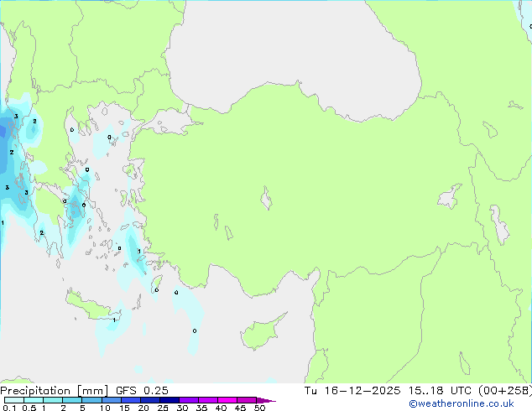Viewport: 532px width, 411px height.
Task: Click the legend value "45"
Action: pos(240,408)
